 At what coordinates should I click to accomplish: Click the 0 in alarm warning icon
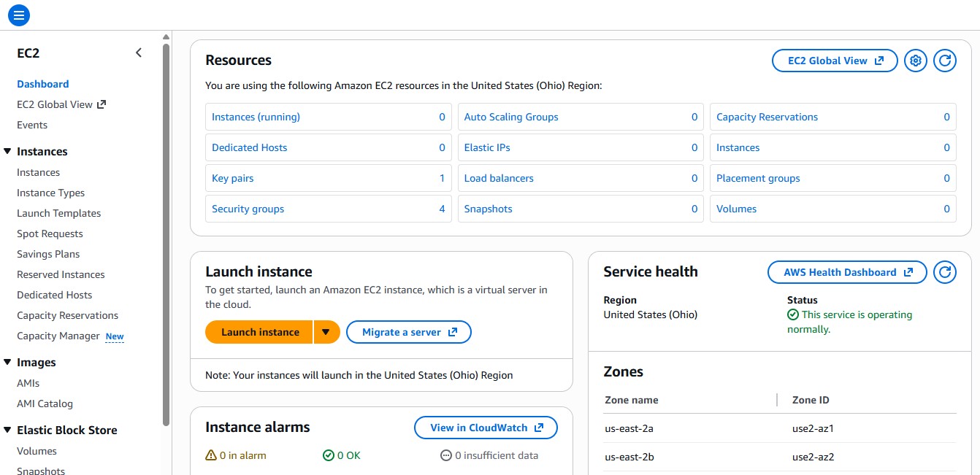211,455
